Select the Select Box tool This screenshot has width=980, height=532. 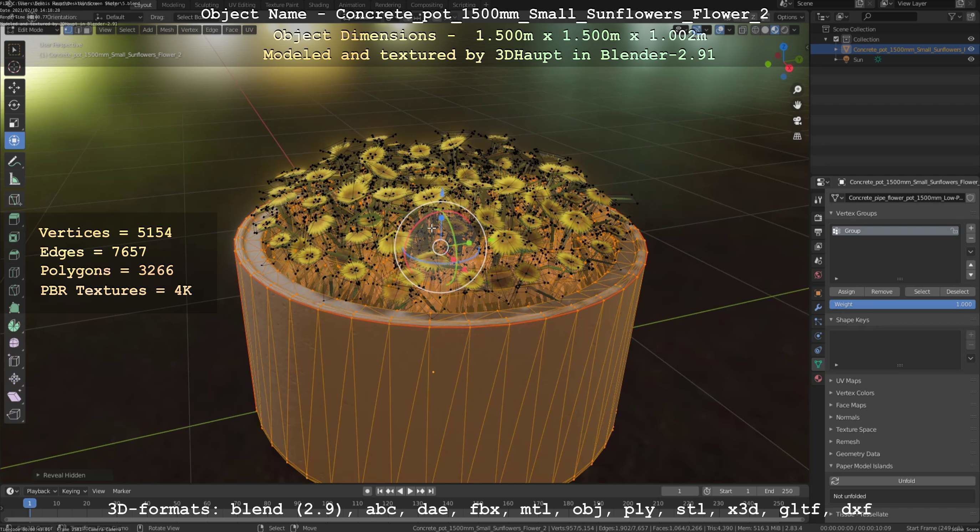(15, 50)
